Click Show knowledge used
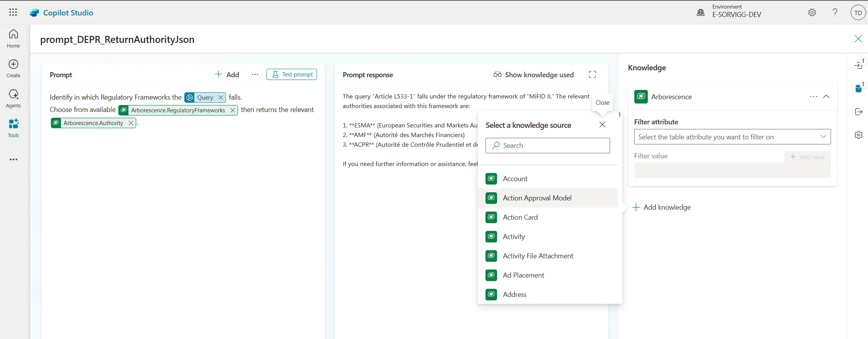Screen dimensions: 868x339 534,75
